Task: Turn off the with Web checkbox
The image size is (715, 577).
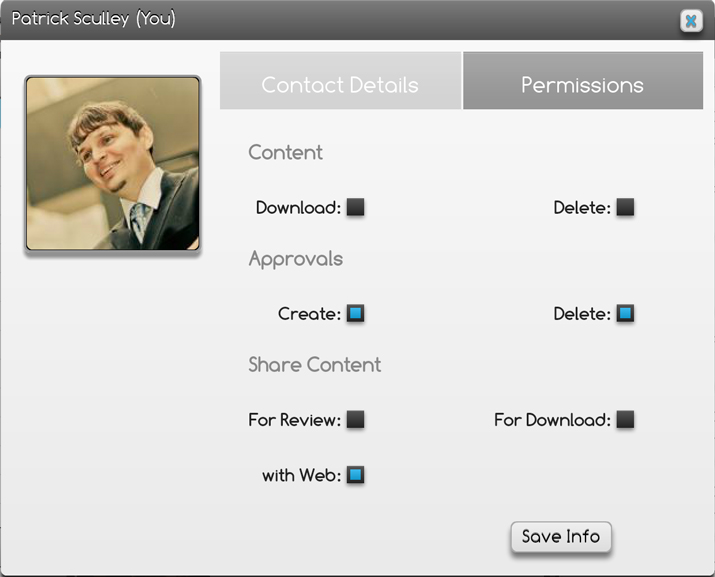Action: pos(355,475)
